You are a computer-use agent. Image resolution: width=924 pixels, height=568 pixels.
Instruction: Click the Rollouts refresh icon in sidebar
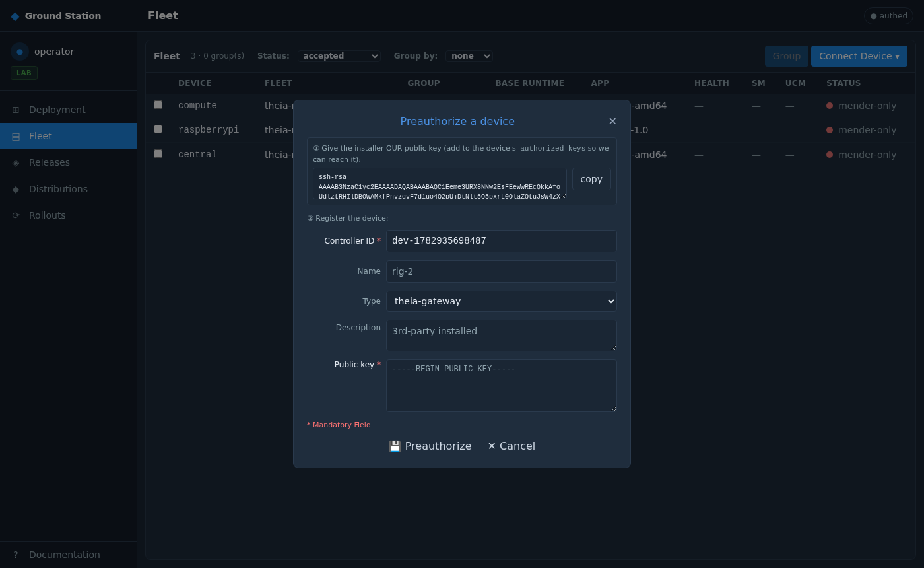coord(16,215)
